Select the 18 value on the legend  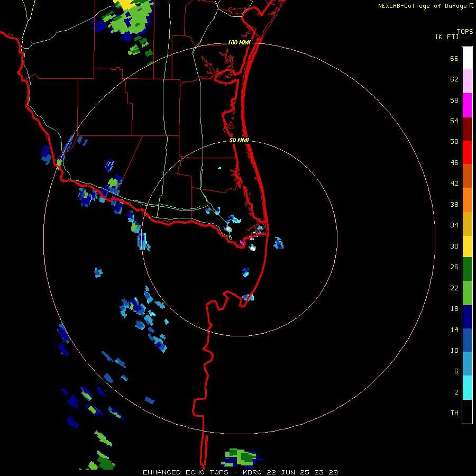click(454, 309)
